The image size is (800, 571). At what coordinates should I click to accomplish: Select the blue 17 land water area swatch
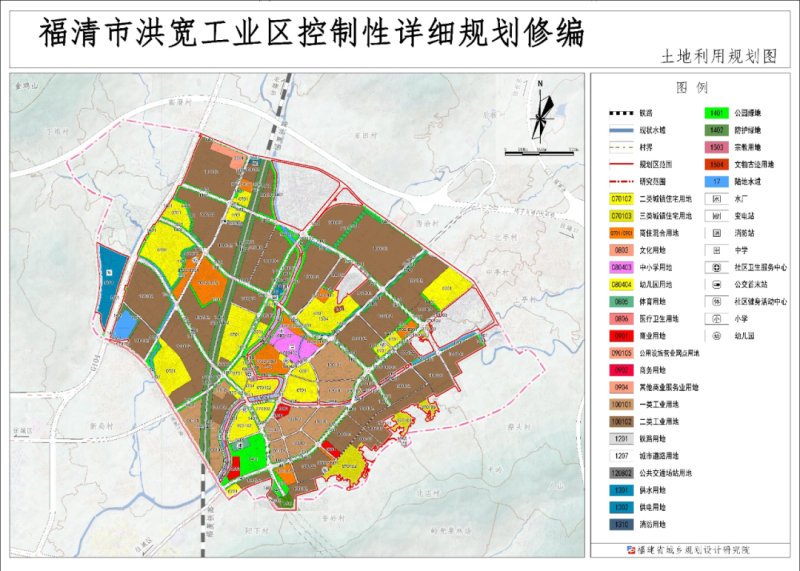tap(716, 182)
